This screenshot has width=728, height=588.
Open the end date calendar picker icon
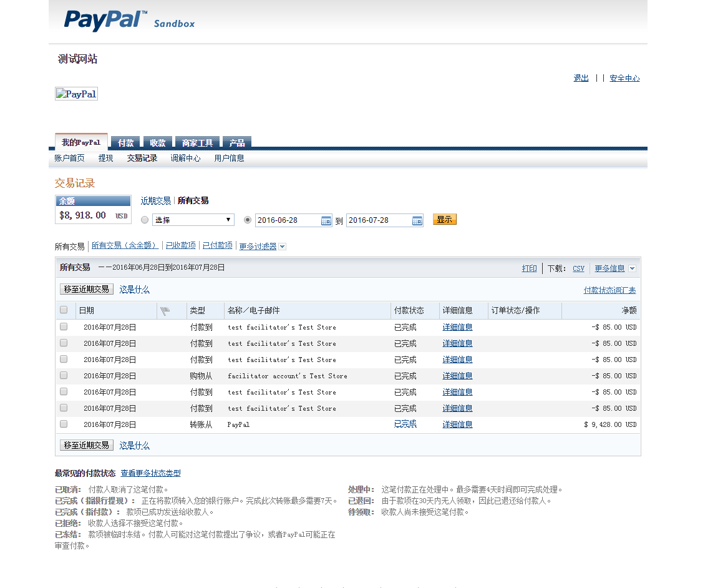pyautogui.click(x=417, y=220)
